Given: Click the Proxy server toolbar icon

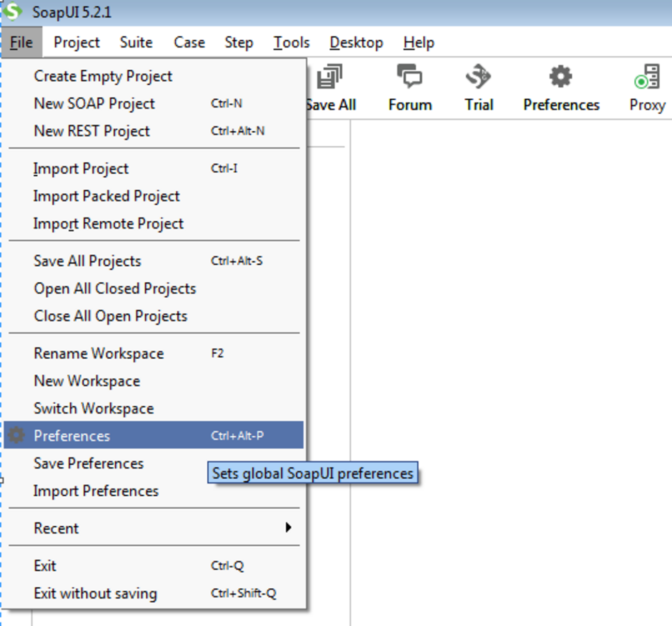Looking at the screenshot, I should [x=647, y=77].
